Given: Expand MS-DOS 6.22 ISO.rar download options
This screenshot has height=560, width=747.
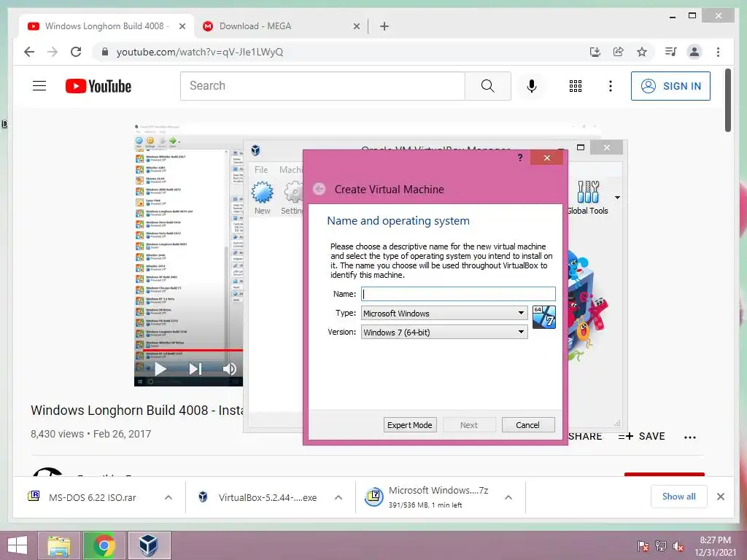Looking at the screenshot, I should [169, 497].
